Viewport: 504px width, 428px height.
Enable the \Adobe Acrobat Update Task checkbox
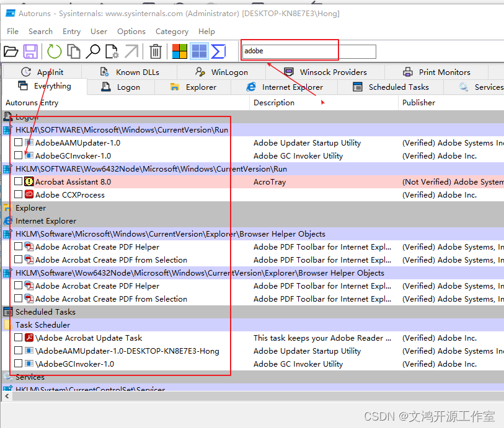tap(19, 338)
